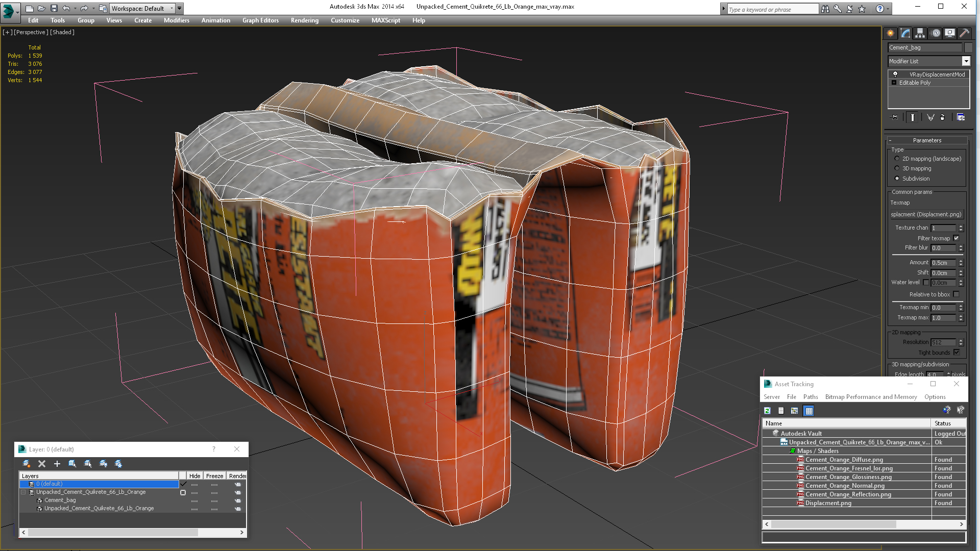The image size is (980, 551).
Task: Select Subdivision radio button
Action: [897, 179]
